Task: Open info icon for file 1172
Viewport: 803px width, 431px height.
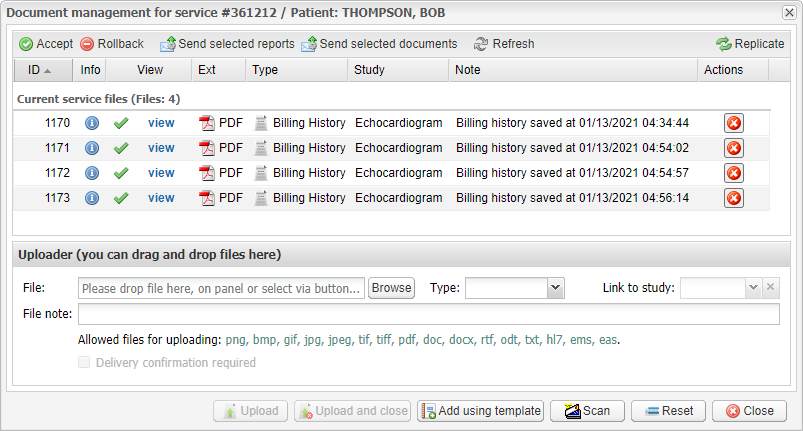Action: pos(92,173)
